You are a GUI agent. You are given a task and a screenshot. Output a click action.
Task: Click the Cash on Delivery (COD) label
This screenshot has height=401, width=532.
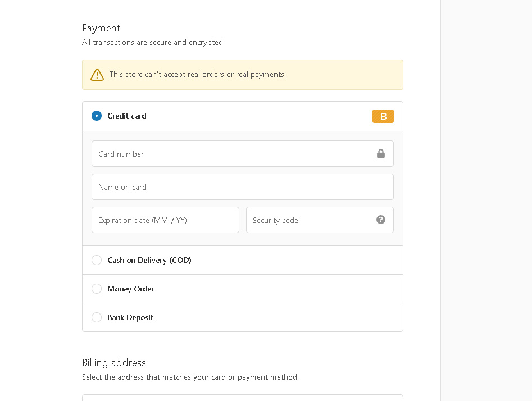(x=149, y=260)
